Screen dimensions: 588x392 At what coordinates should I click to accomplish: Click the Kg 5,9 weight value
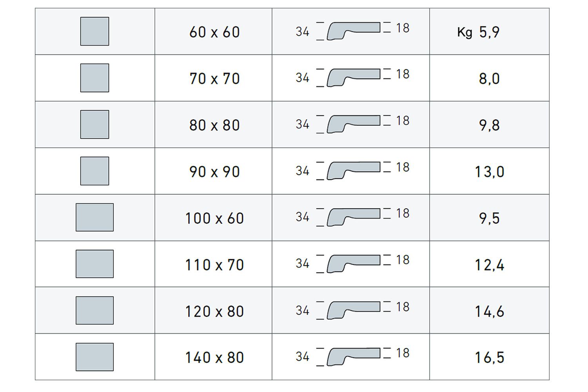[x=479, y=32]
